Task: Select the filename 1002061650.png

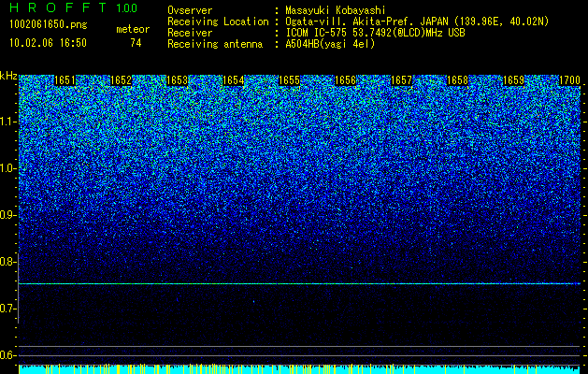Action: 49,25
